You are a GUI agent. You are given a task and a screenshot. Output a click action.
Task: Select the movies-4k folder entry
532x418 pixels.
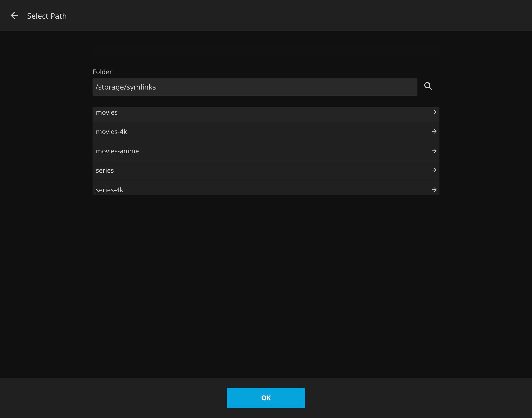pos(111,132)
